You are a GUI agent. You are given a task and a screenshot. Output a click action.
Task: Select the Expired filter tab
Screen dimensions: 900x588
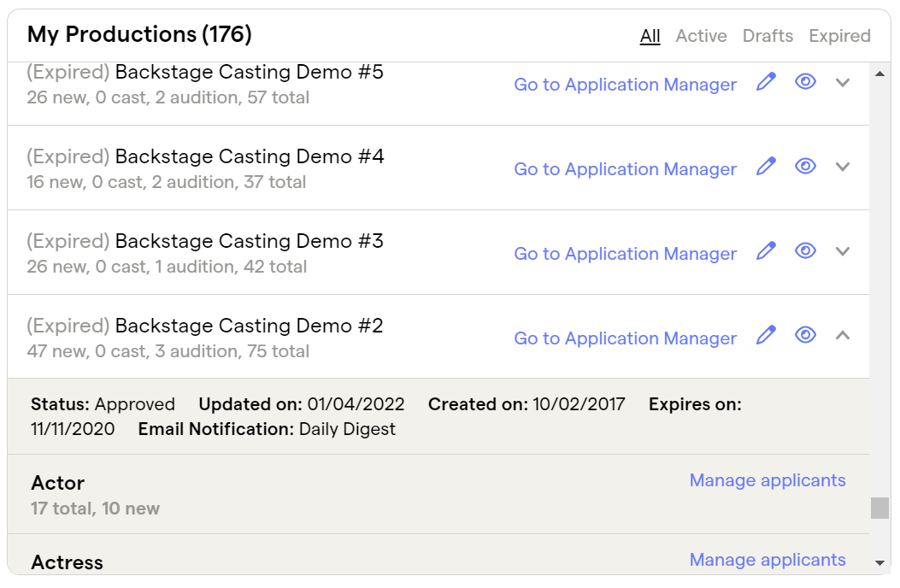pos(839,36)
